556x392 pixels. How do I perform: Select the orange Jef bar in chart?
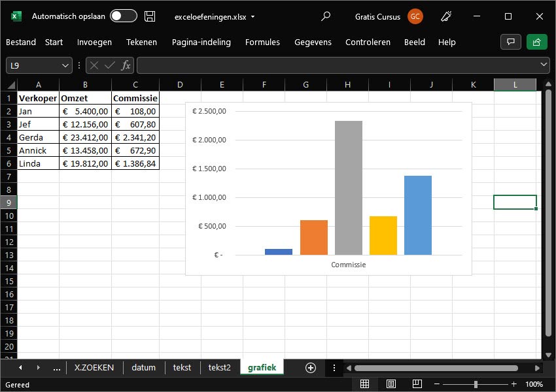point(314,237)
